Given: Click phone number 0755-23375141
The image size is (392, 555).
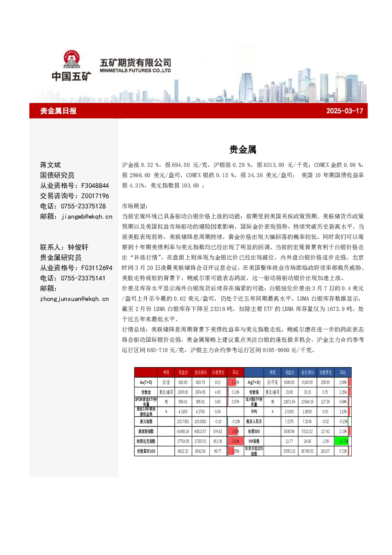Looking at the screenshot, I should pyautogui.click(x=83, y=278).
